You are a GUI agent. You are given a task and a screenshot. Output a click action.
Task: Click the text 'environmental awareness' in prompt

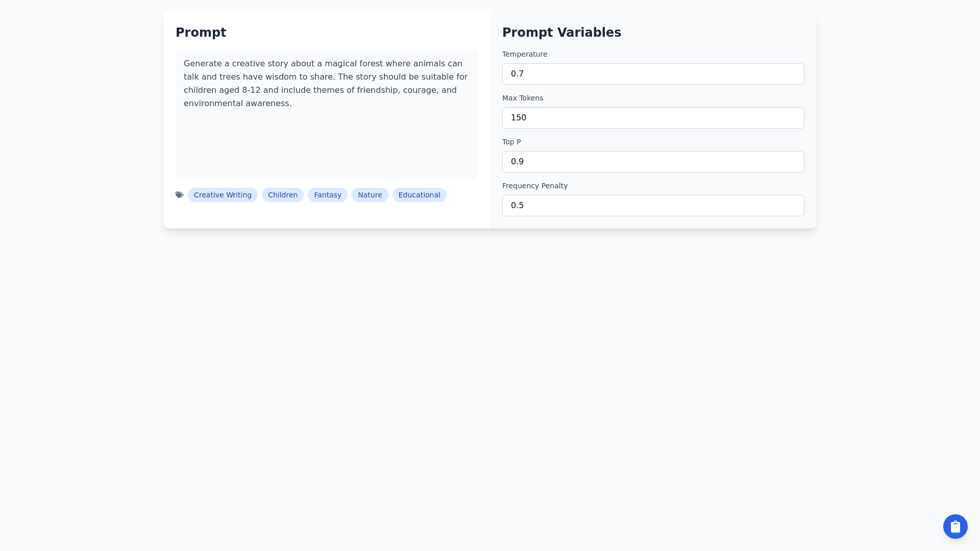point(236,104)
